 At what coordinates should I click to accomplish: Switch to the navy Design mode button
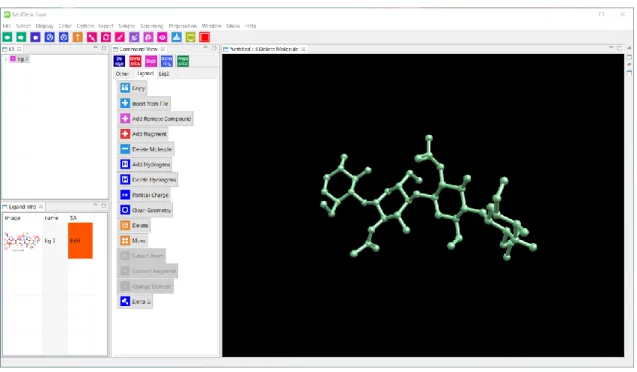(x=119, y=61)
